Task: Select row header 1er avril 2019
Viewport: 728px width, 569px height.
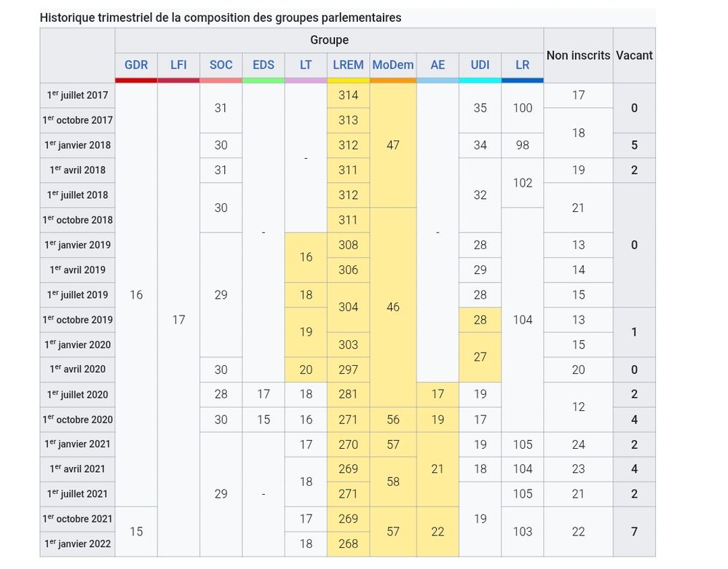Action: pos(78,270)
